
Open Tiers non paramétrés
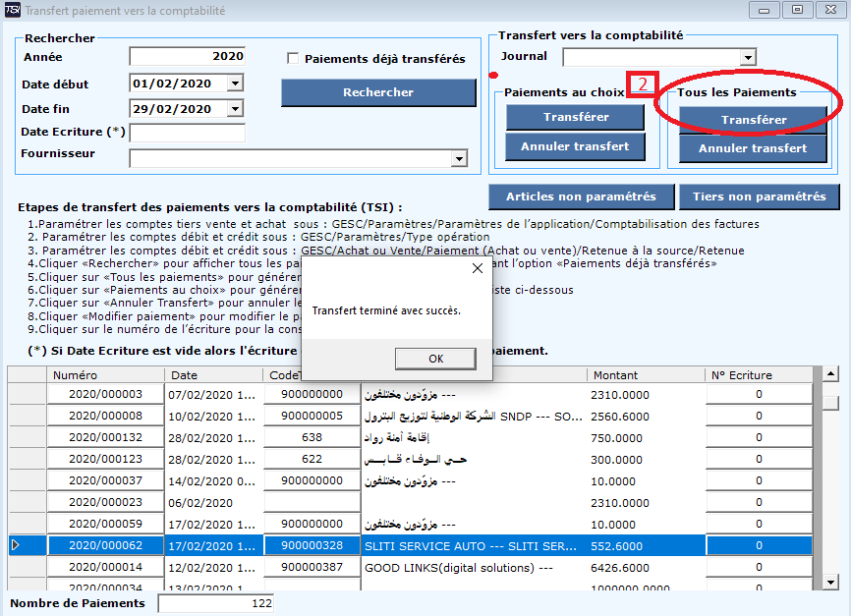tap(760, 196)
